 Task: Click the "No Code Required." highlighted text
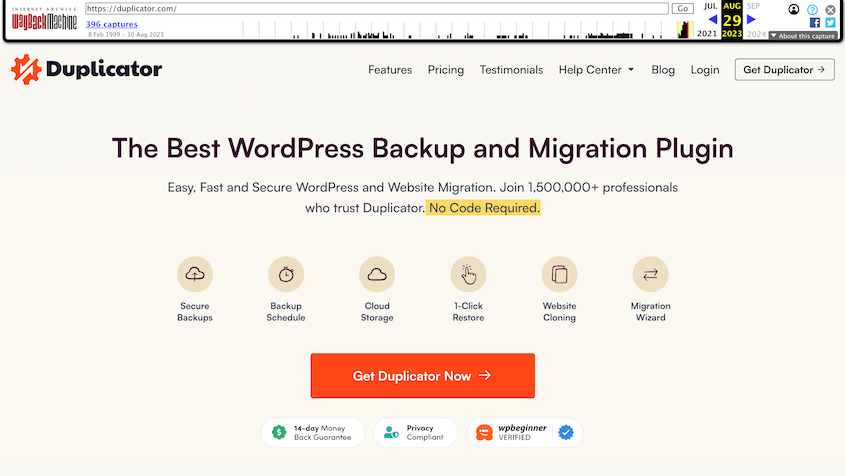tap(483, 208)
